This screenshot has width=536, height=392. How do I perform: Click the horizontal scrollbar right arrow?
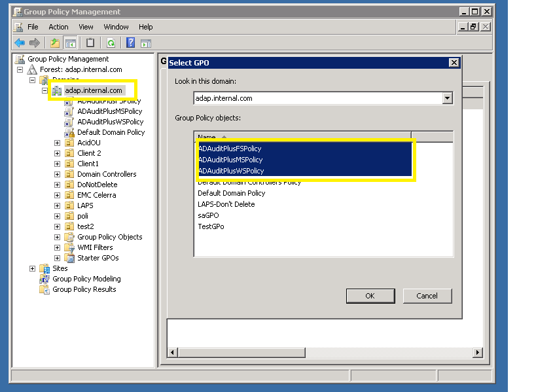click(x=478, y=353)
